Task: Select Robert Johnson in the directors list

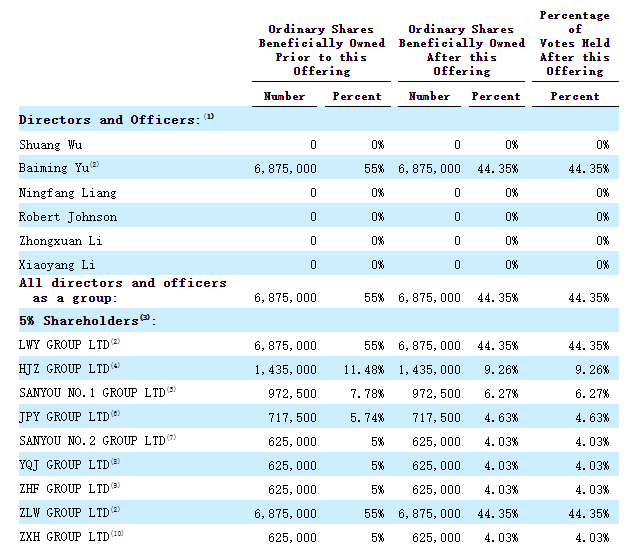Action: click(67, 217)
